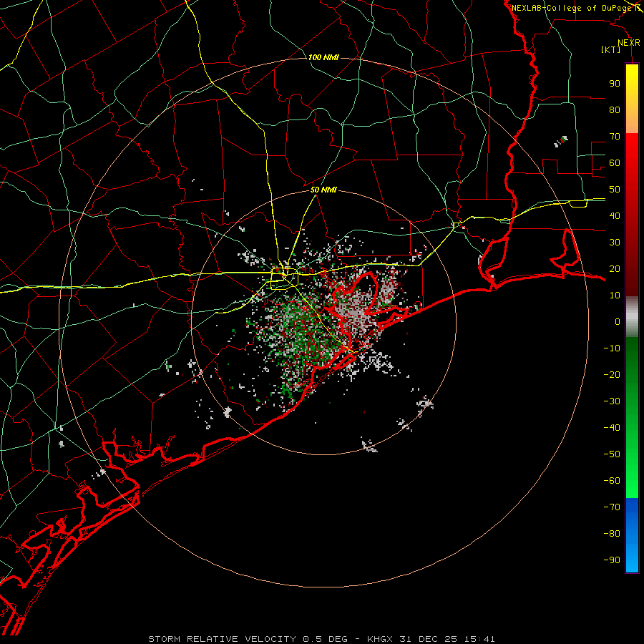This screenshot has width=644, height=644.
Task: Click the -80 value on velocity scale
Action: (612, 534)
